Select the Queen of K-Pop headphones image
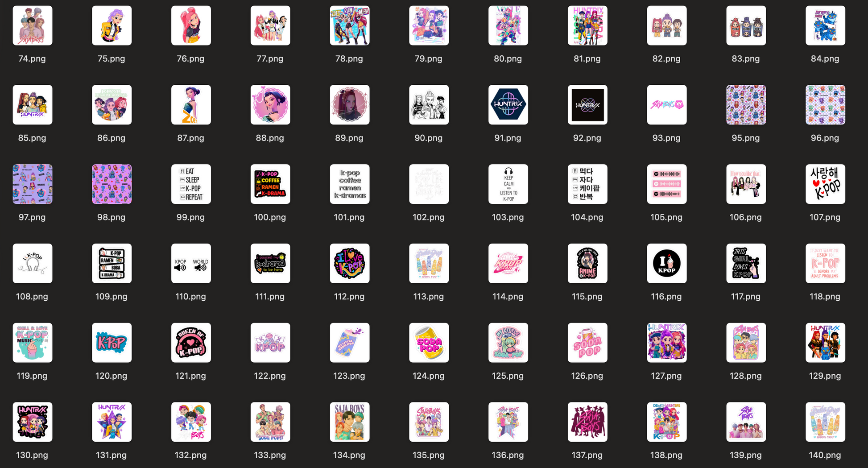The image size is (868, 468). 191,343
